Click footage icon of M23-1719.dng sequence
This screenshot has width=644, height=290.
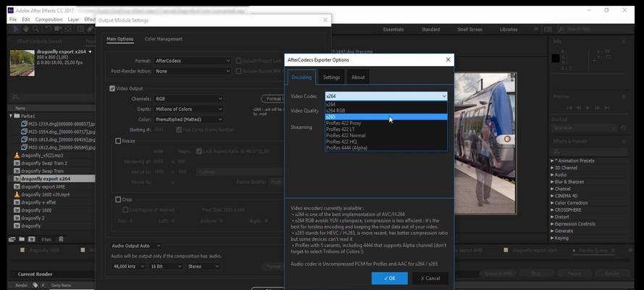[24, 124]
